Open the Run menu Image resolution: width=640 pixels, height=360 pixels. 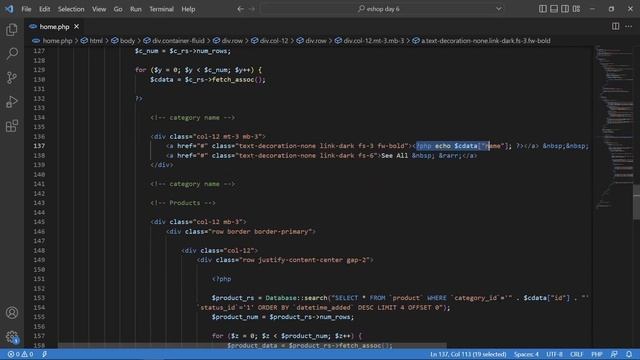point(136,9)
